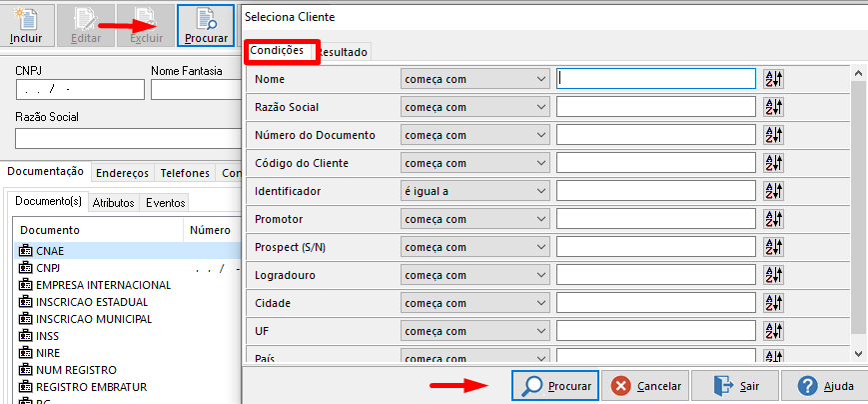
Task: Open the Eventos sub-tab
Action: 165,203
